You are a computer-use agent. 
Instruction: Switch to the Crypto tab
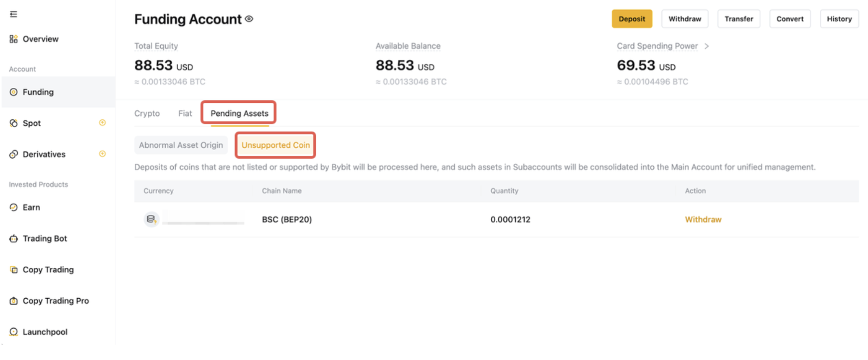pyautogui.click(x=147, y=113)
